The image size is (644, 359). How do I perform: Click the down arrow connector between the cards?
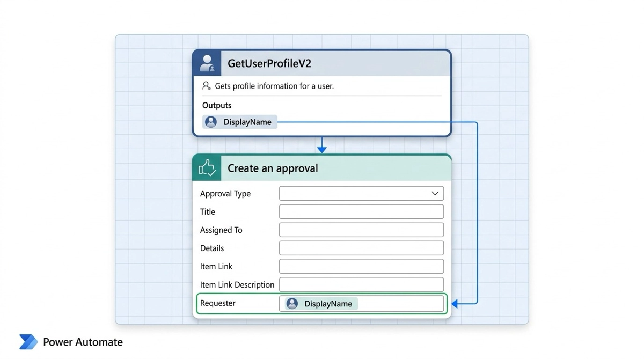click(x=321, y=145)
